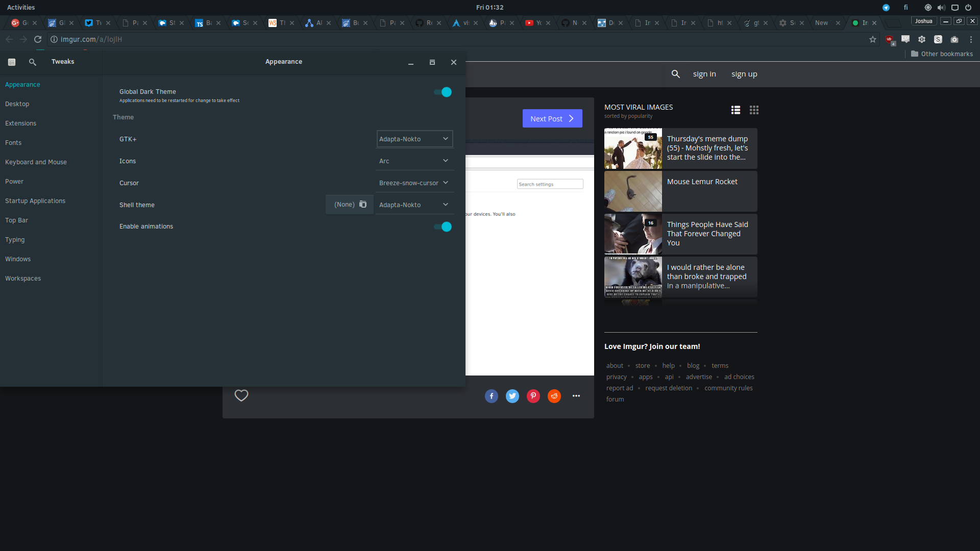Open more share options ellipsis

tap(576, 396)
